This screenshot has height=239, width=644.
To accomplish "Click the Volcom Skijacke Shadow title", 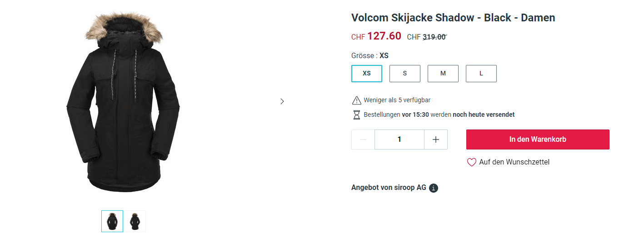I will tap(453, 18).
